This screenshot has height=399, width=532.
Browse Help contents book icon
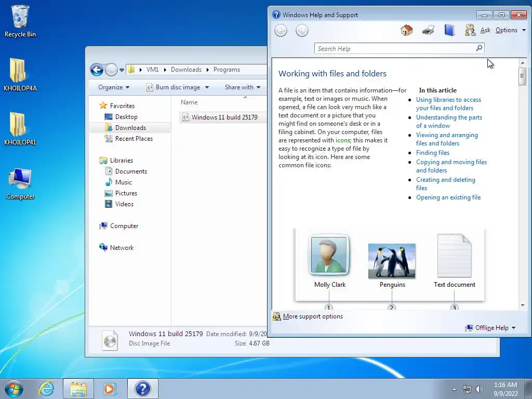click(449, 30)
